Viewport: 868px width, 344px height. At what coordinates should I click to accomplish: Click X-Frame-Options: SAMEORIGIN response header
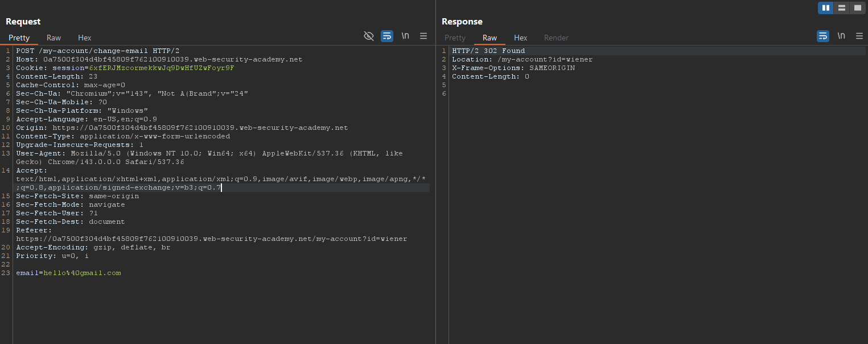pyautogui.click(x=513, y=68)
